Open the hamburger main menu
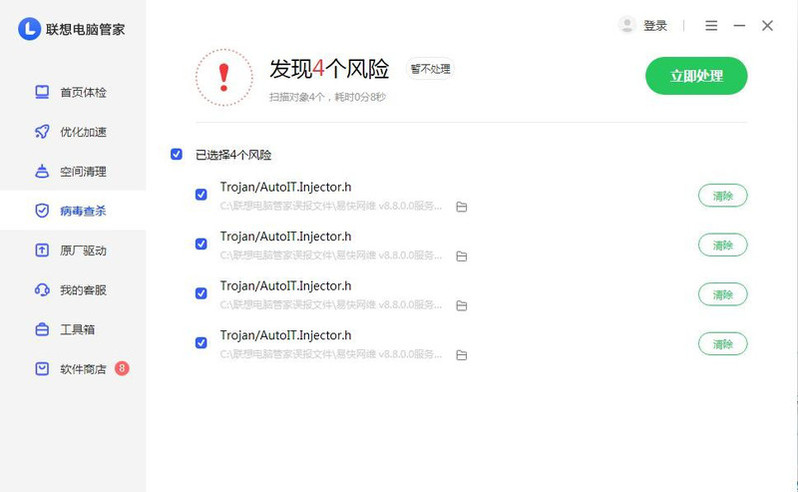Image resolution: width=798 pixels, height=492 pixels. (x=711, y=26)
